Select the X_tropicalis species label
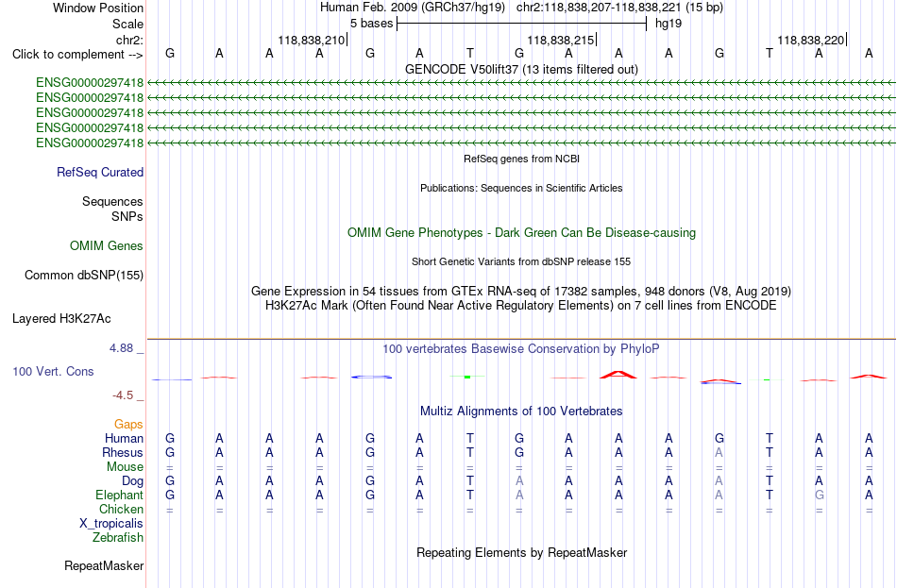 [111, 524]
